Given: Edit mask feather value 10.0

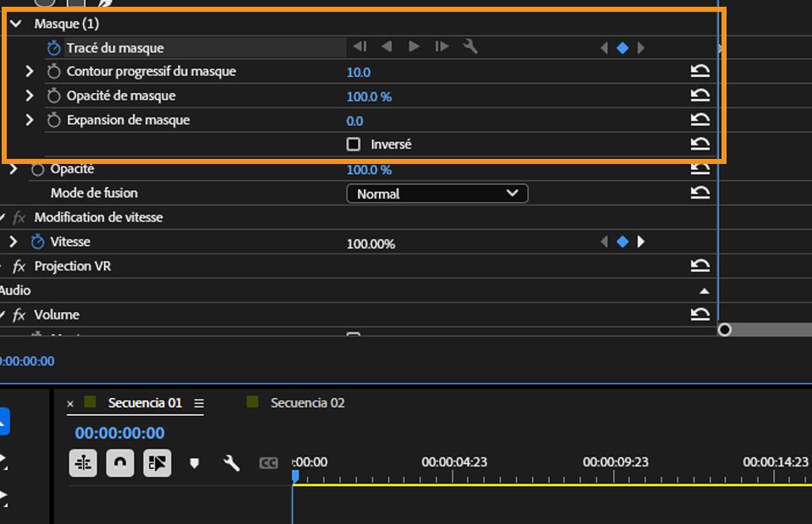Looking at the screenshot, I should tap(359, 73).
